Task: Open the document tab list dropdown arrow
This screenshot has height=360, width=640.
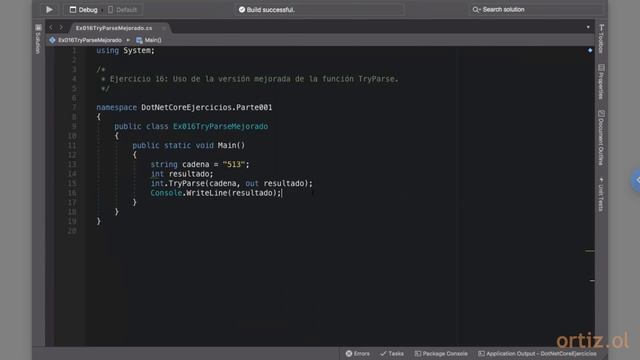Action: click(588, 27)
